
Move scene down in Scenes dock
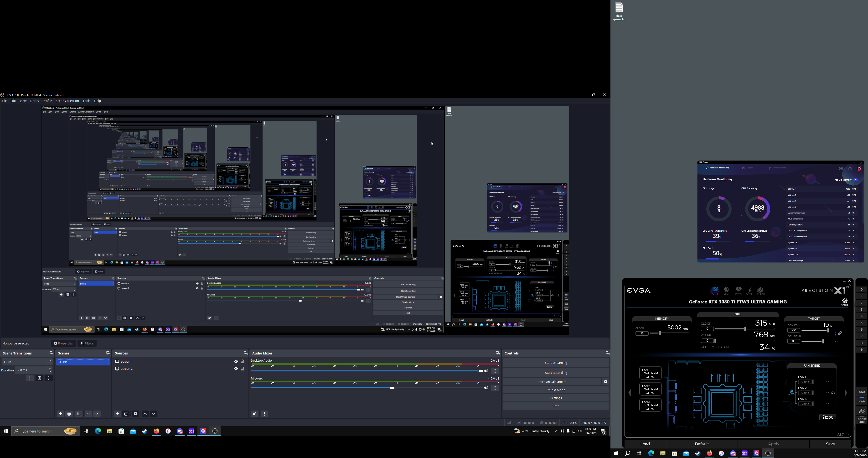[97, 414]
